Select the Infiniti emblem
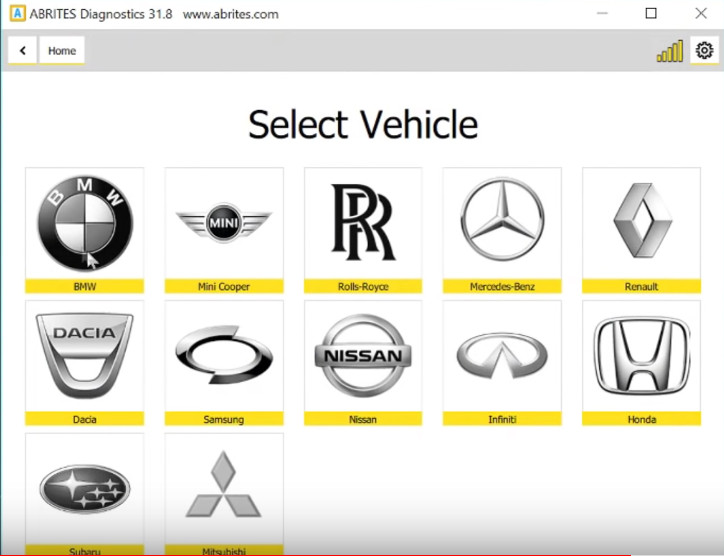The width and height of the screenshot is (724, 556). click(x=502, y=356)
